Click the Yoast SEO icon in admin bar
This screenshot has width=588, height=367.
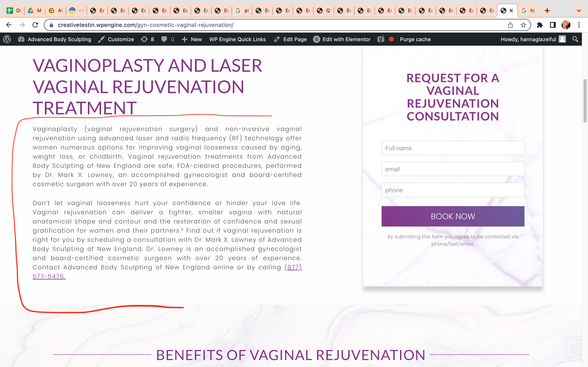(381, 39)
